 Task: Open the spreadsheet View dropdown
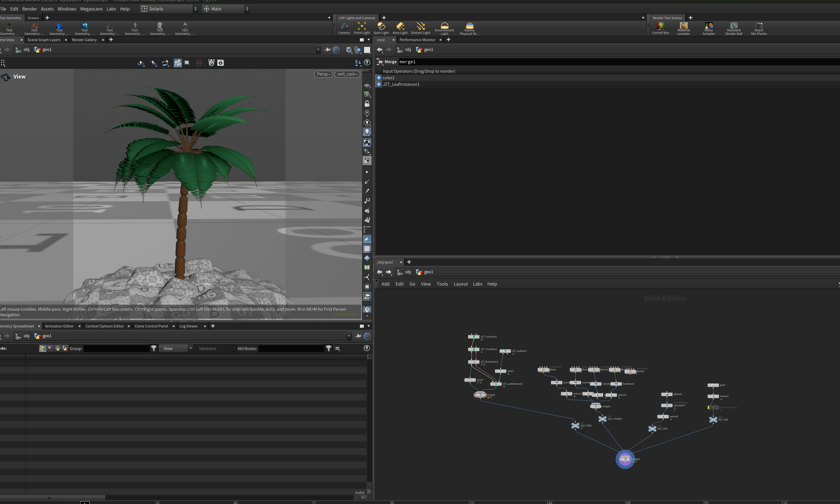click(x=176, y=349)
